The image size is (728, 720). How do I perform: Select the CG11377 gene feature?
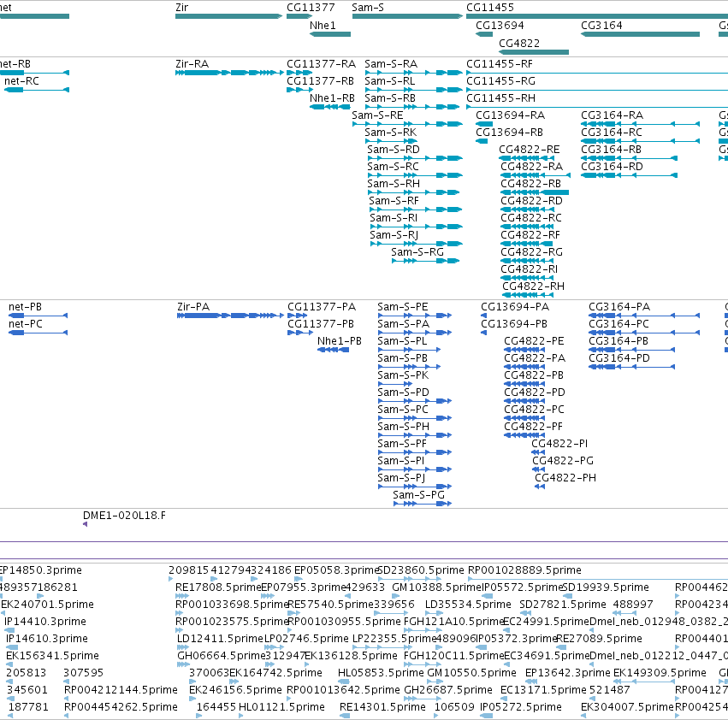point(299,16)
